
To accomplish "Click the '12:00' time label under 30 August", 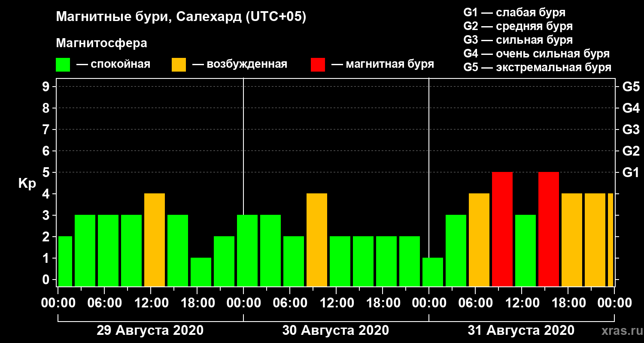I will pyautogui.click(x=336, y=303).
